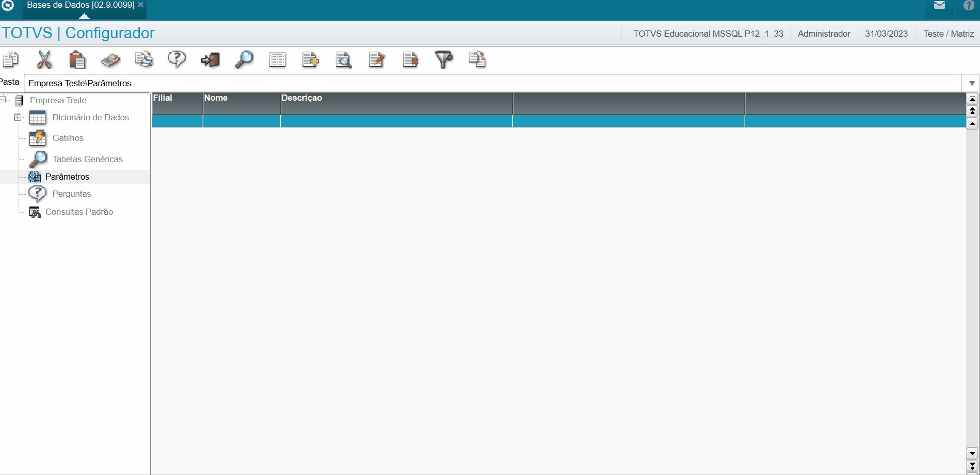Click the TOTVS logo icon
980x475 pixels.
[x=8, y=6]
